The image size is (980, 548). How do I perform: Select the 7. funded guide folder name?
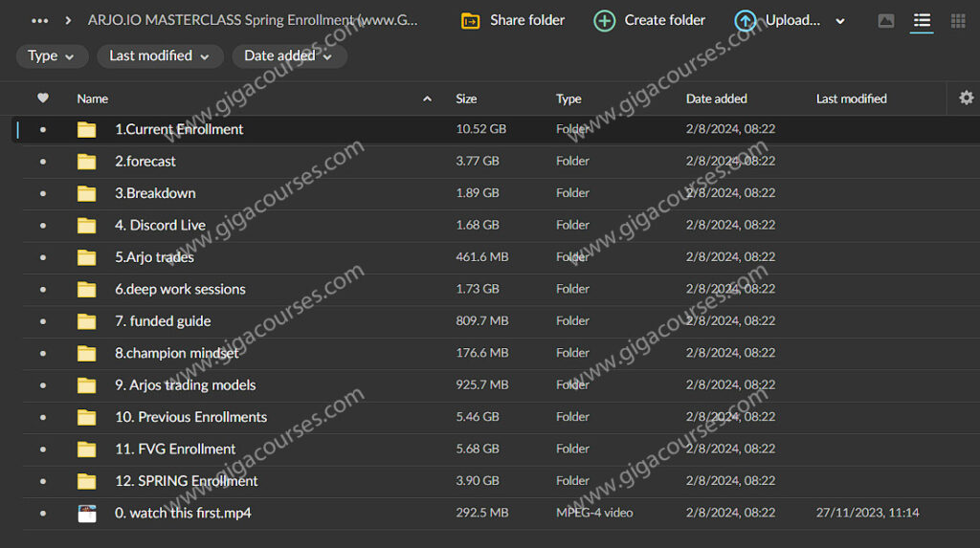tap(163, 321)
